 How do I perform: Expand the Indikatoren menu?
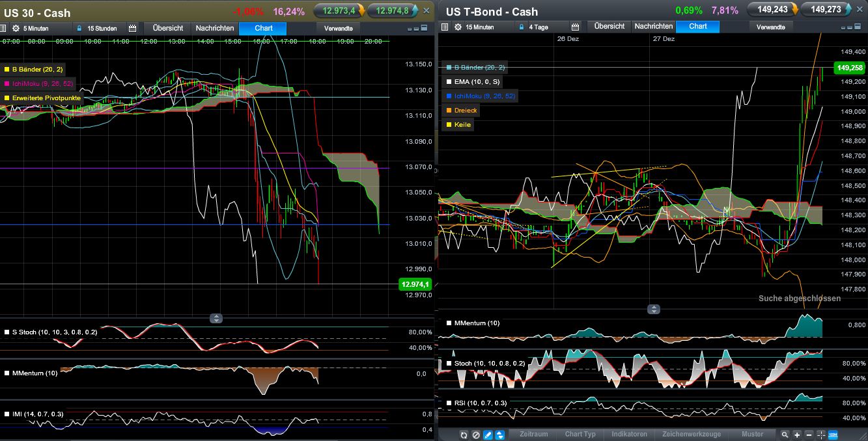(x=629, y=434)
